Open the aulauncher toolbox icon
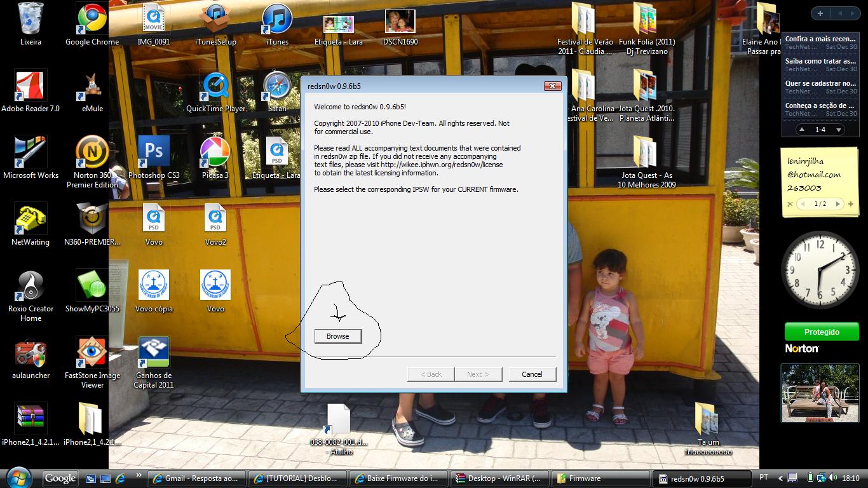This screenshot has height=488, width=868. pyautogui.click(x=31, y=358)
